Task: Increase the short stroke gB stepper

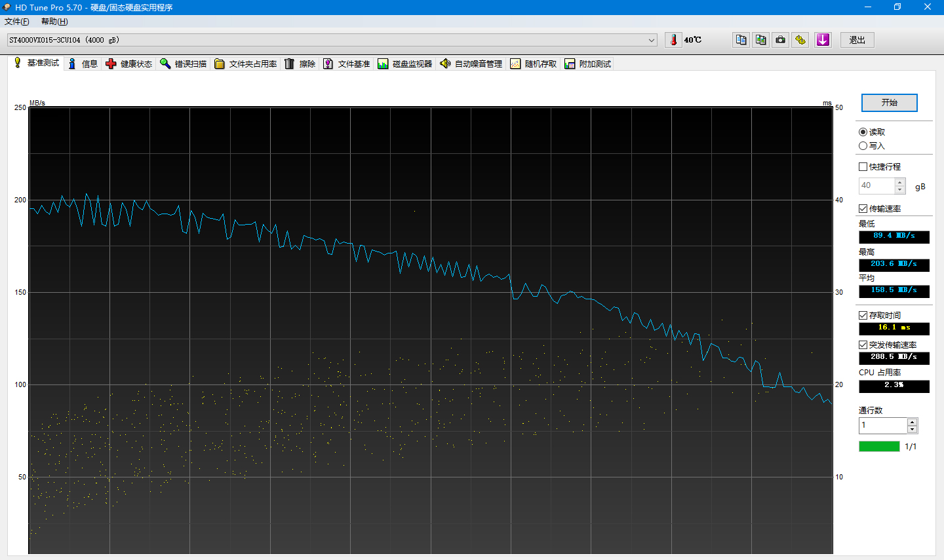Action: 900,183
